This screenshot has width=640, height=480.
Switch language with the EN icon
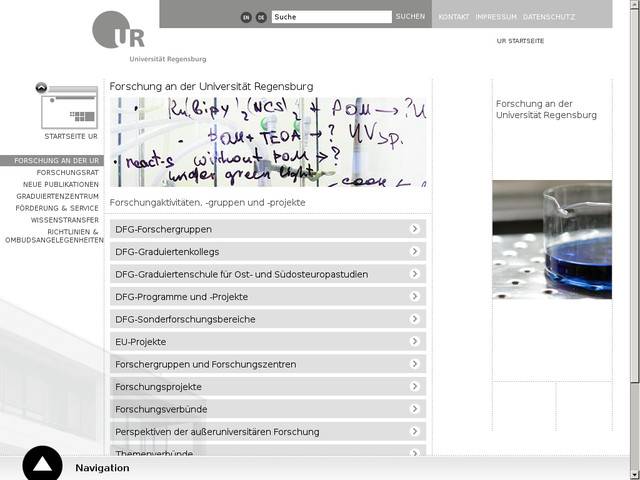pyautogui.click(x=246, y=17)
